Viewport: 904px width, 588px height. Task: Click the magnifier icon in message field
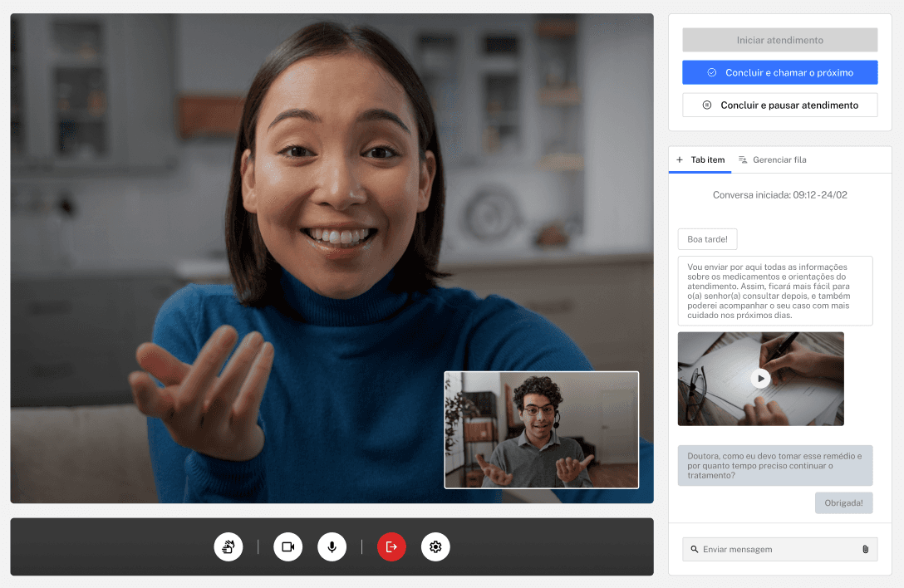point(694,549)
